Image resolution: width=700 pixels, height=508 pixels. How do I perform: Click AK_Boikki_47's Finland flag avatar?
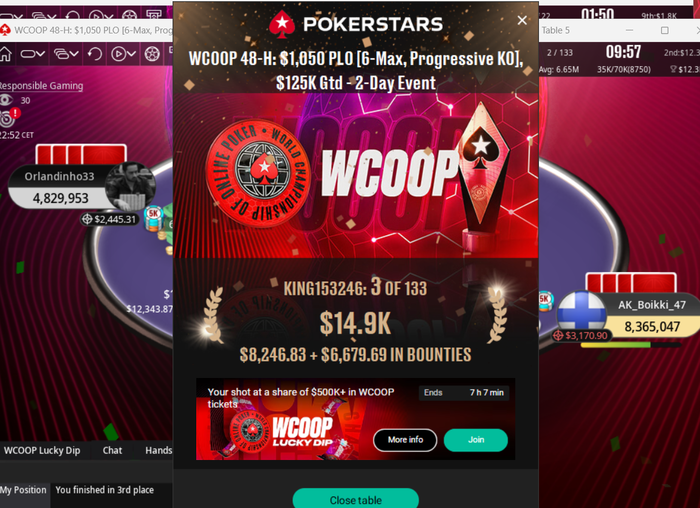pos(582,312)
